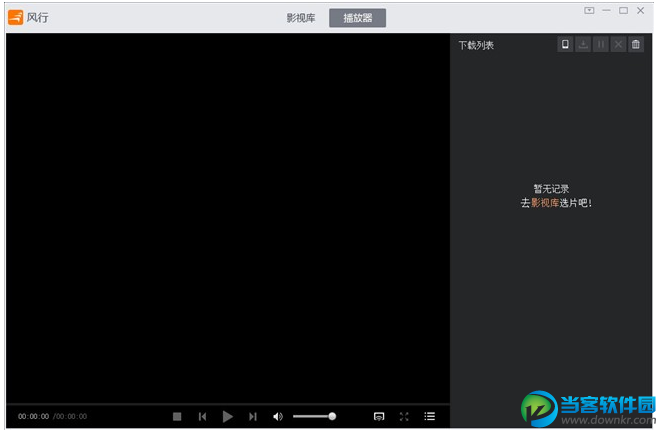The height and width of the screenshot is (434, 657).
Task: Enter fullscreen mode via expand icon
Action: click(x=404, y=416)
